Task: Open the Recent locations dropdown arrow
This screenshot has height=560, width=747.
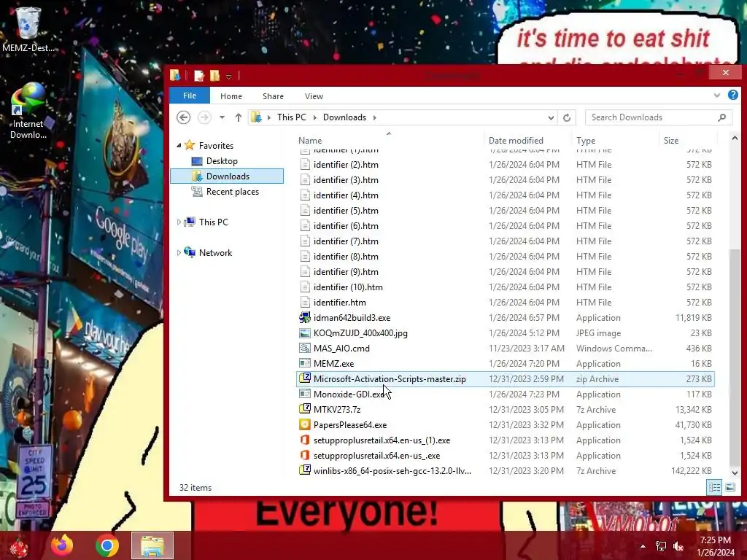Action: [x=222, y=117]
